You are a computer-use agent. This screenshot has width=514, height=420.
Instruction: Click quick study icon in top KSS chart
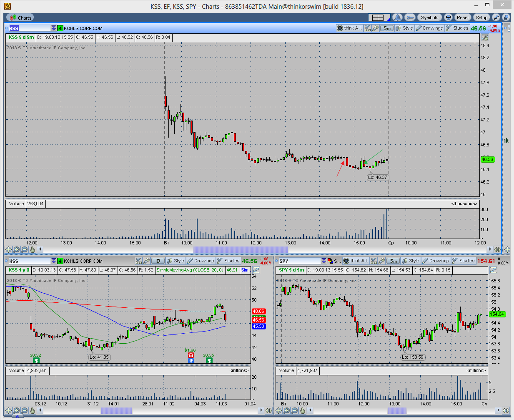(x=367, y=28)
